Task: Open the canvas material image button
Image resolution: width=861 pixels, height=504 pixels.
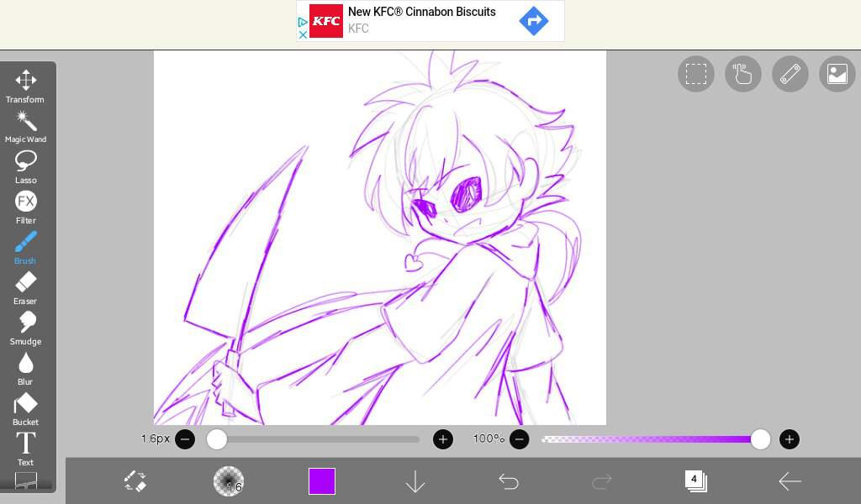Action: point(837,73)
